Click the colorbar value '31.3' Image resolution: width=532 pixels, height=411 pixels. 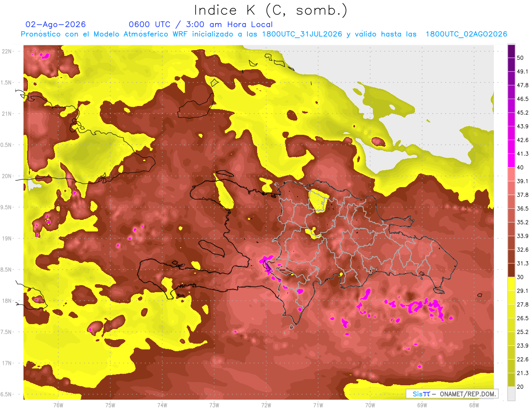point(523,263)
